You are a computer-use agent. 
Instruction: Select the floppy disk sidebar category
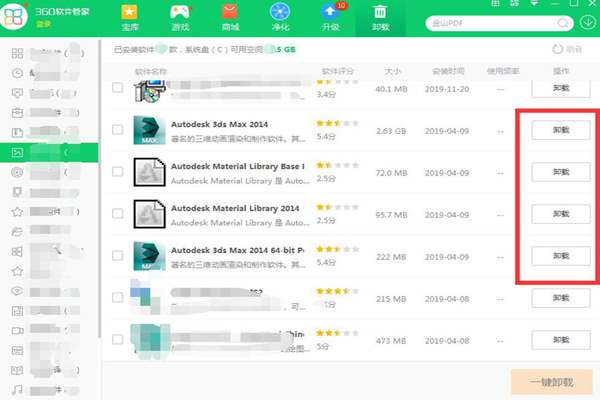[x=17, y=311]
